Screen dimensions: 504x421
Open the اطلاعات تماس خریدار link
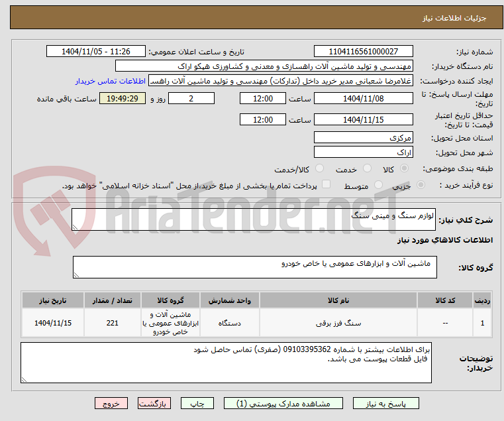[111, 81]
